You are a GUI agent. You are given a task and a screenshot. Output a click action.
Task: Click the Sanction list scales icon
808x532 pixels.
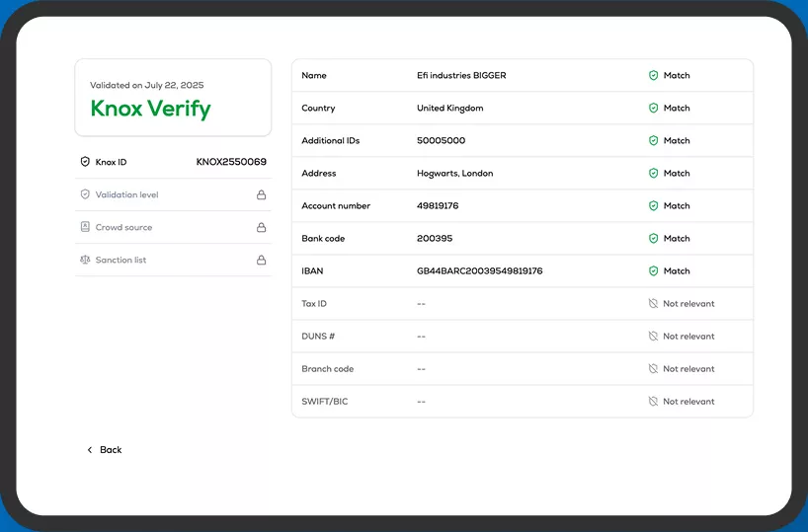[x=85, y=260]
